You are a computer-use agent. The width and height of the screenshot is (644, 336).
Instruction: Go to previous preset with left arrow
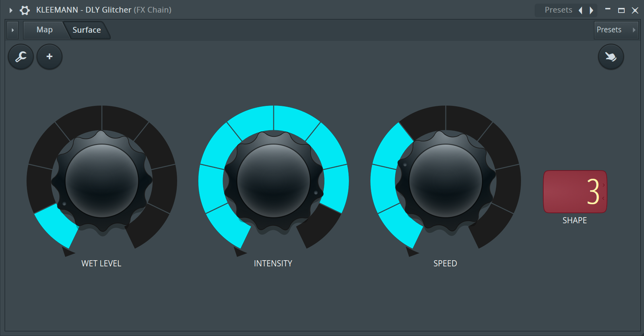click(x=580, y=10)
